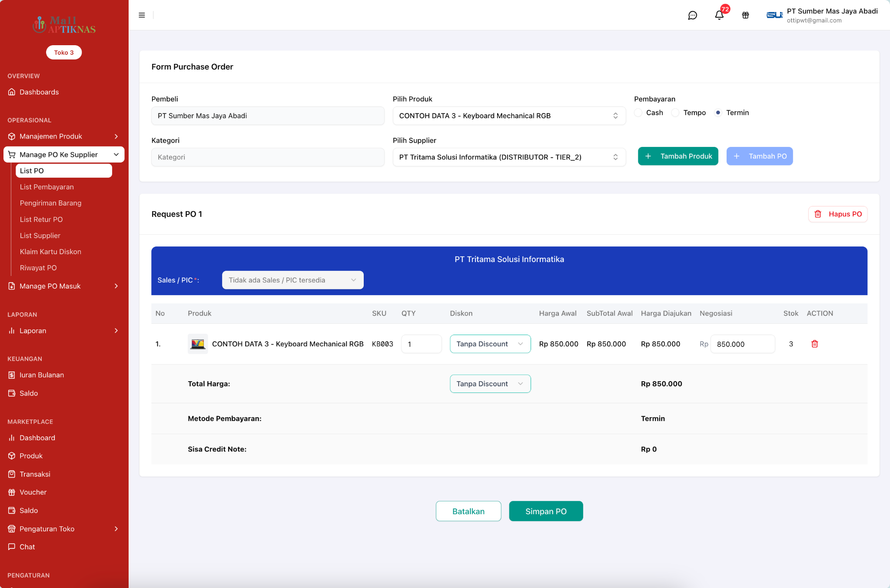Viewport: 890px width, 588px height.
Task: Select the Cash payment radio button
Action: [638, 113]
